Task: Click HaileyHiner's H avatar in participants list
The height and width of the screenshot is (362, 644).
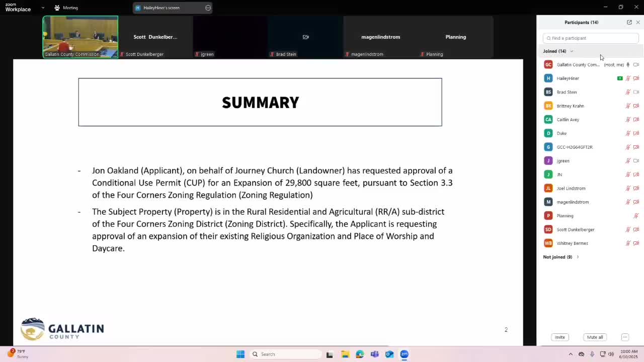Action: point(548,78)
